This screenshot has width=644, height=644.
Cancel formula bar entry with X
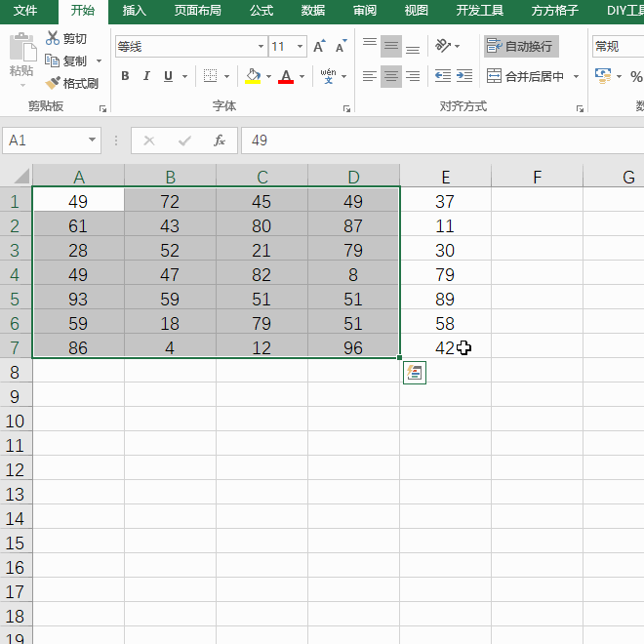[149, 141]
